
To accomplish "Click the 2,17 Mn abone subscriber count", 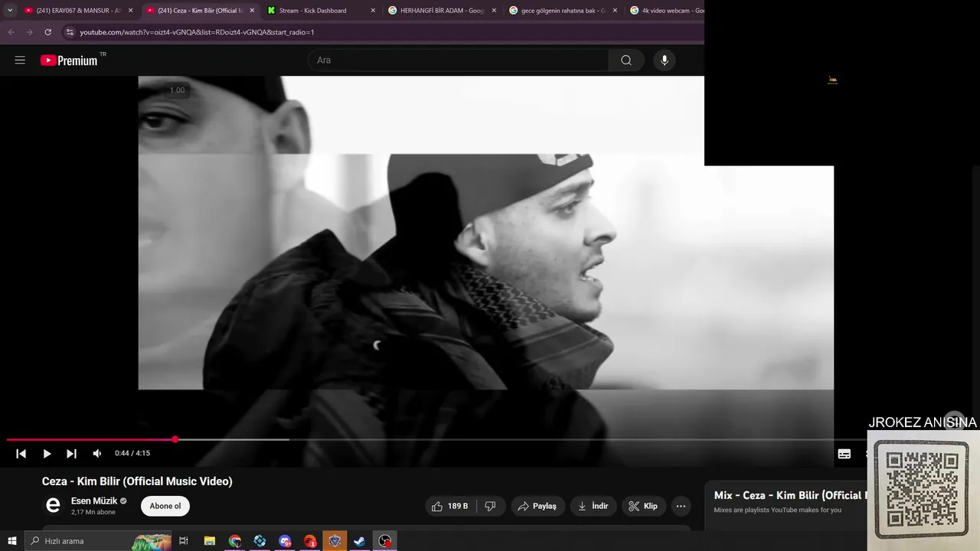I will tap(93, 512).
